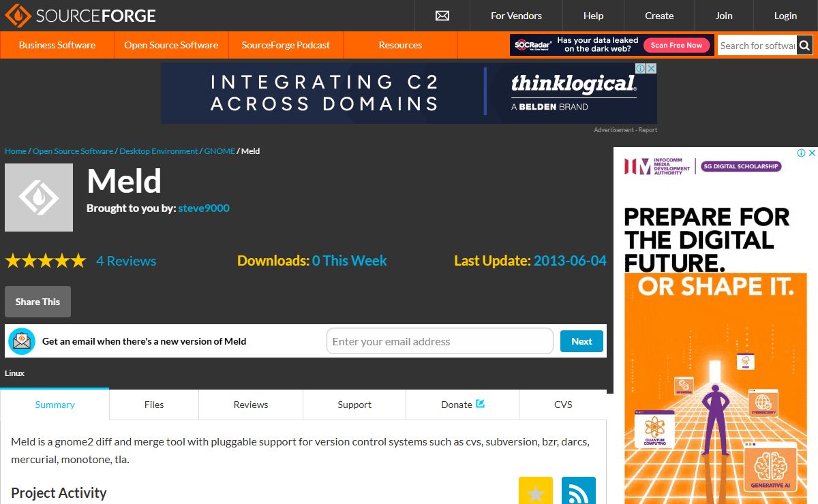This screenshot has width=818, height=504.
Task: Click the Project Activity heading
Action: point(59,493)
